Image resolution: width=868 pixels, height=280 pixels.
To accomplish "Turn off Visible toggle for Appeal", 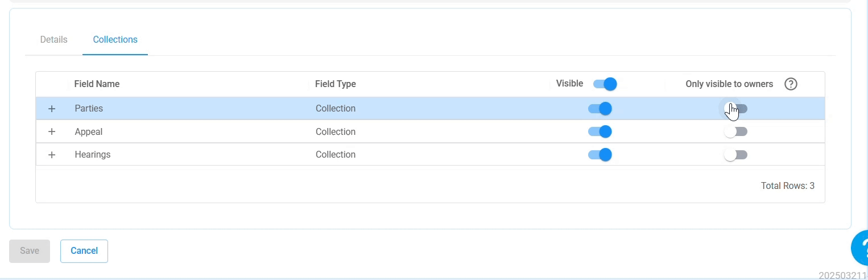I will pyautogui.click(x=600, y=131).
